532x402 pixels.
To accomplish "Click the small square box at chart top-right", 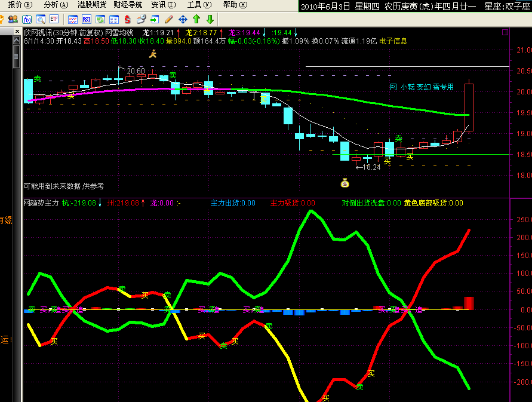I will click(505, 32).
